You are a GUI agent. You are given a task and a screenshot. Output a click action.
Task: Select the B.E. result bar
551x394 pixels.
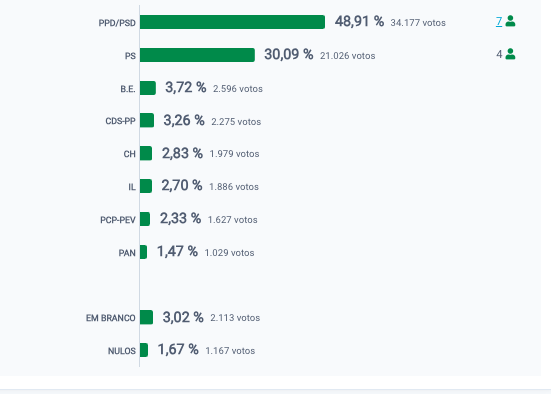pyautogui.click(x=148, y=88)
